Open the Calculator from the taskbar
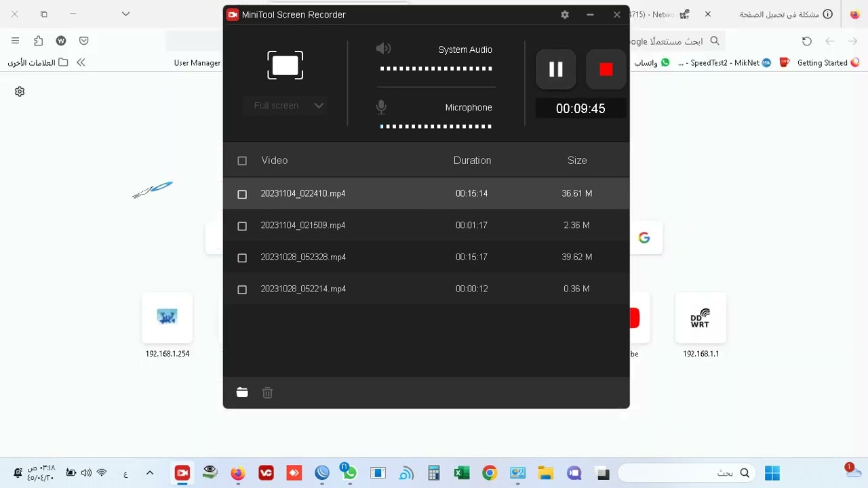This screenshot has height=488, width=868. [434, 473]
